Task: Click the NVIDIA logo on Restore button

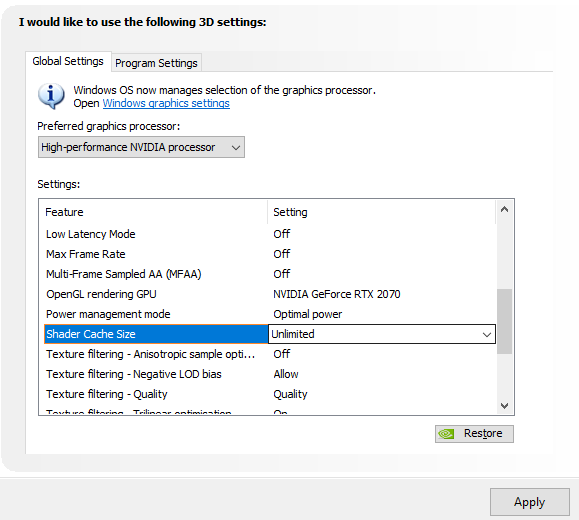Action: tap(446, 434)
